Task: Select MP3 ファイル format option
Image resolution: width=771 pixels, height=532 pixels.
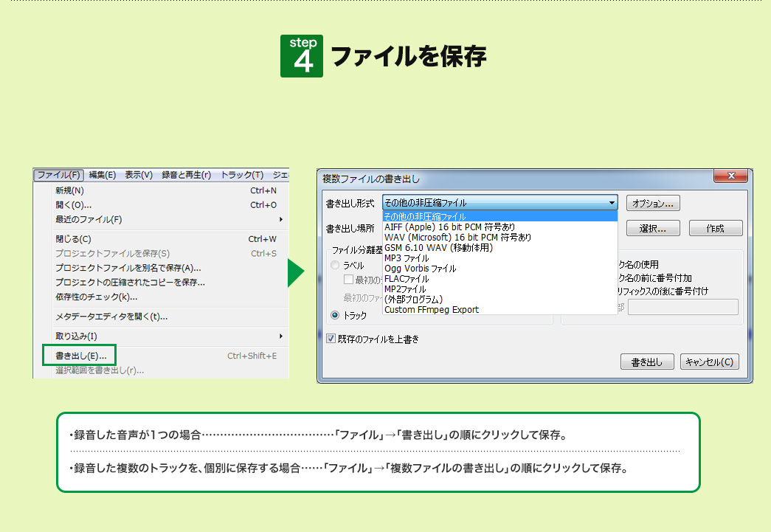Action: (499, 258)
